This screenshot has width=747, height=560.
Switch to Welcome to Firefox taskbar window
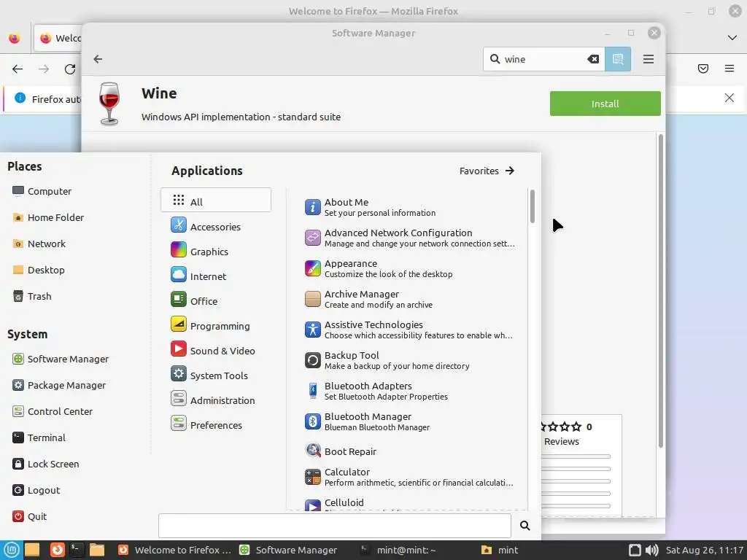click(174, 550)
